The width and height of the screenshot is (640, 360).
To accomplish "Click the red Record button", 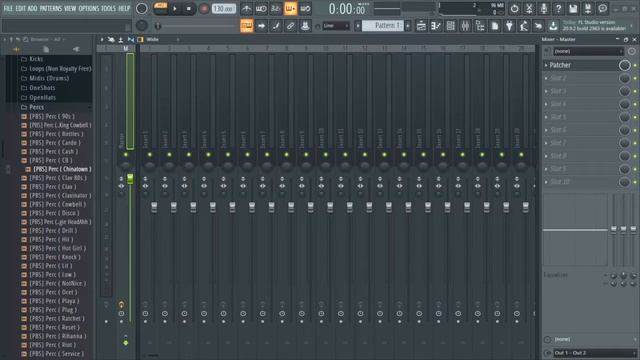I will (x=204, y=9).
